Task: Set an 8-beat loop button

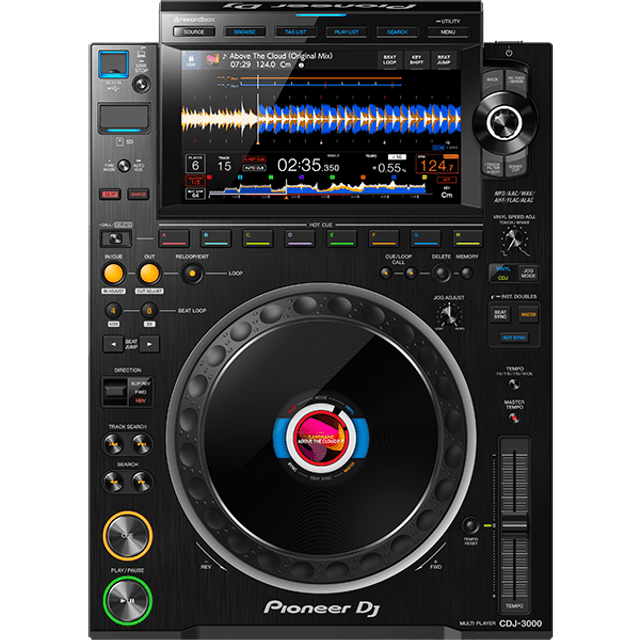Action: pyautogui.click(x=149, y=311)
